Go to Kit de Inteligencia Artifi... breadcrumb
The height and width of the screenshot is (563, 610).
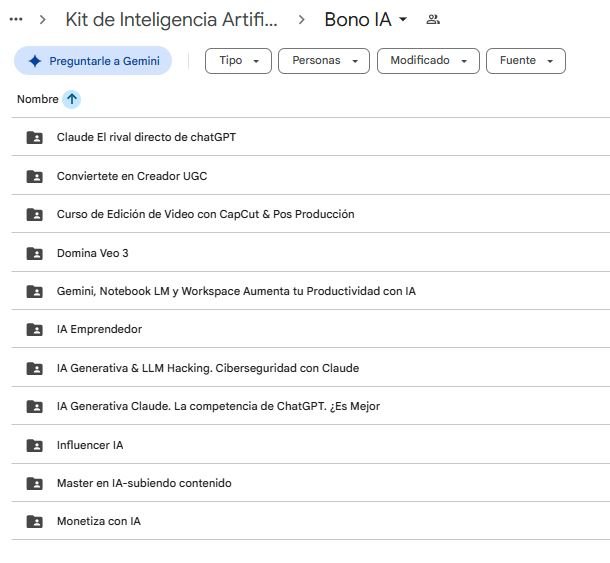point(171,19)
